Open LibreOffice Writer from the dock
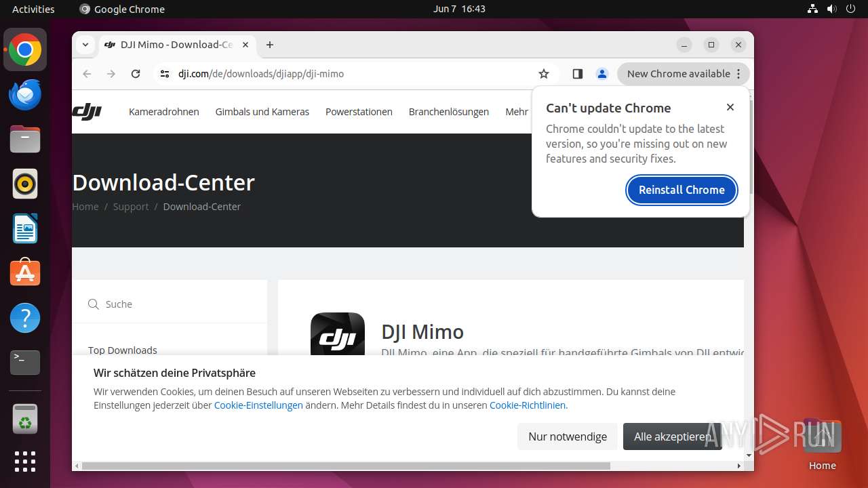Viewport: 868px width, 488px height. pos(25,228)
